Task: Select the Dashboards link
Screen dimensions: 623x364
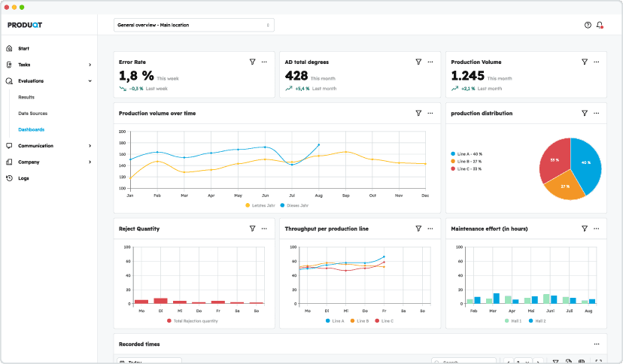Action: [x=31, y=129]
